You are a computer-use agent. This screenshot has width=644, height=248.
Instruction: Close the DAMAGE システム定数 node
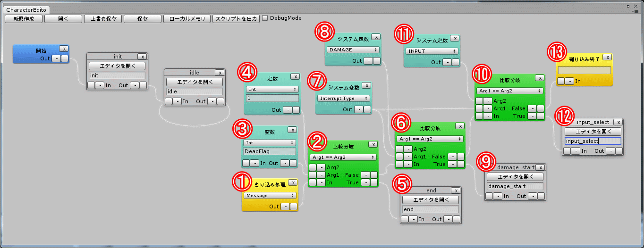[375, 37]
